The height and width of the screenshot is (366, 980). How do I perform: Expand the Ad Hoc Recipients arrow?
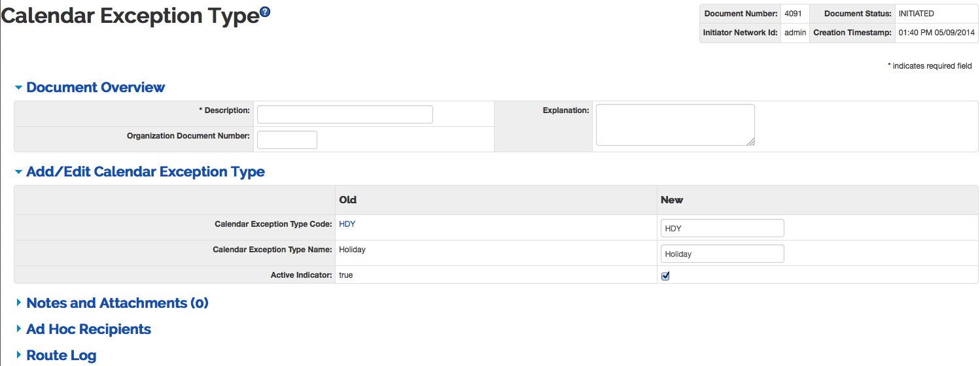[x=18, y=329]
